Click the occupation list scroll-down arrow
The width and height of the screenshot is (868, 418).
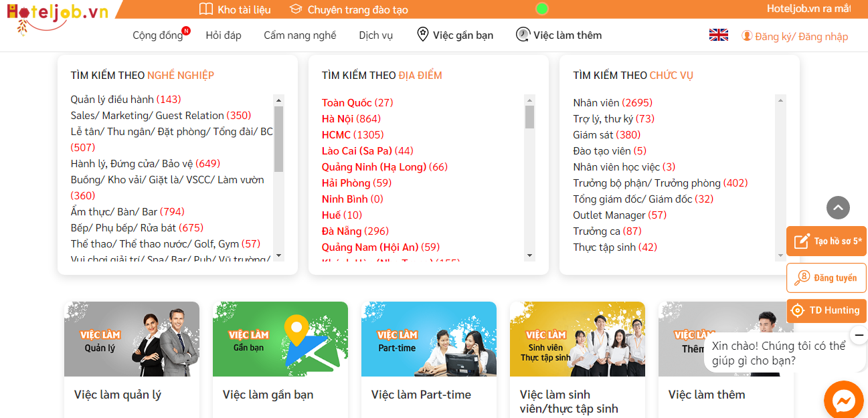coord(279,255)
